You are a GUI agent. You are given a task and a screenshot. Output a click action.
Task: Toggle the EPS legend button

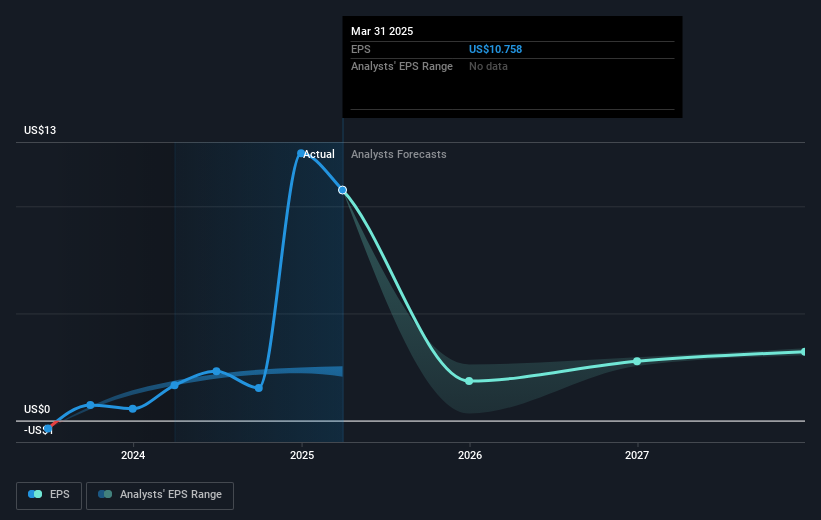[49, 495]
